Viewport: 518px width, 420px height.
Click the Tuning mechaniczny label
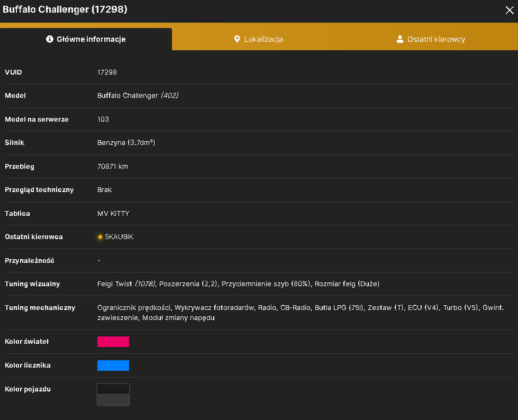point(40,307)
